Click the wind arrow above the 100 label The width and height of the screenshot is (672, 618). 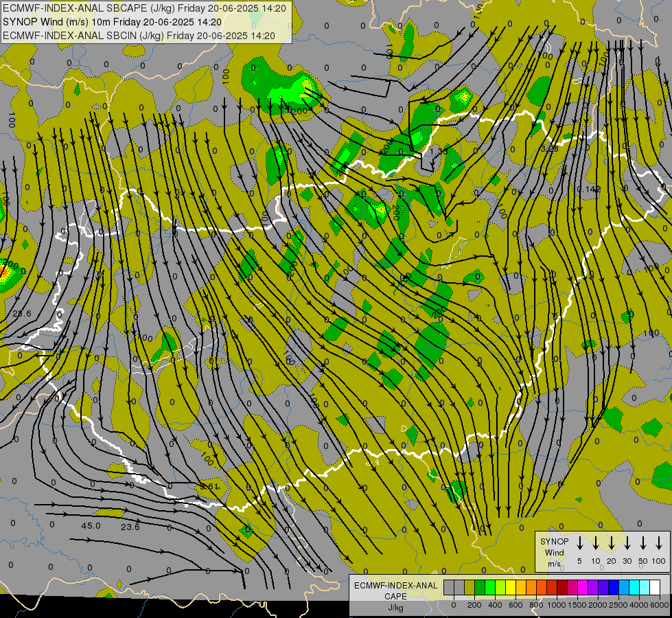(659, 543)
